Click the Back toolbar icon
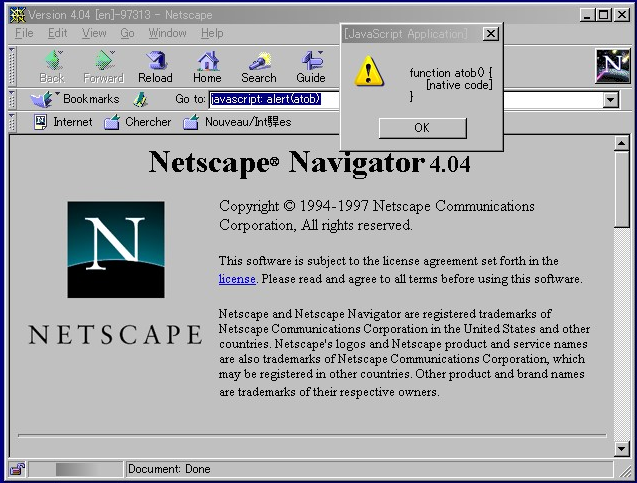 point(53,61)
